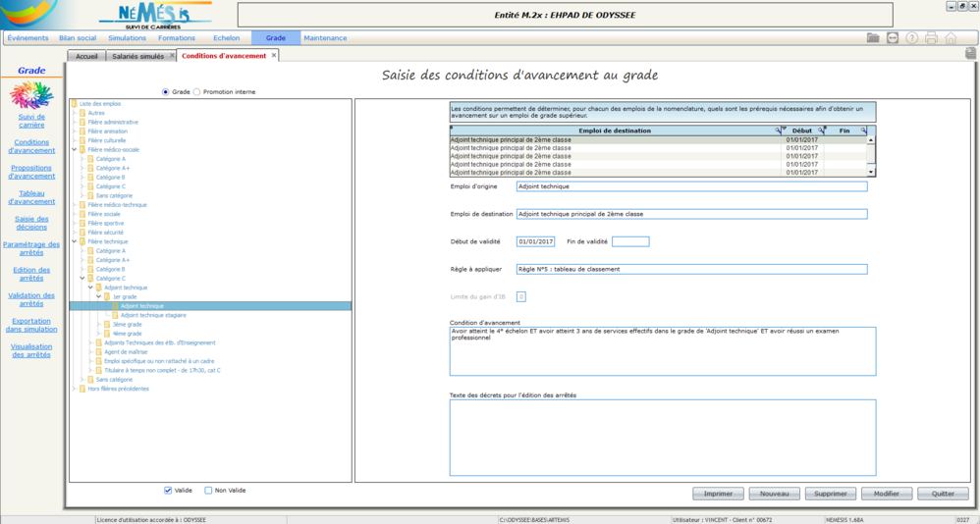This screenshot has height=524, width=980.
Task: Click the home icon in top toolbar
Action: click(951, 38)
